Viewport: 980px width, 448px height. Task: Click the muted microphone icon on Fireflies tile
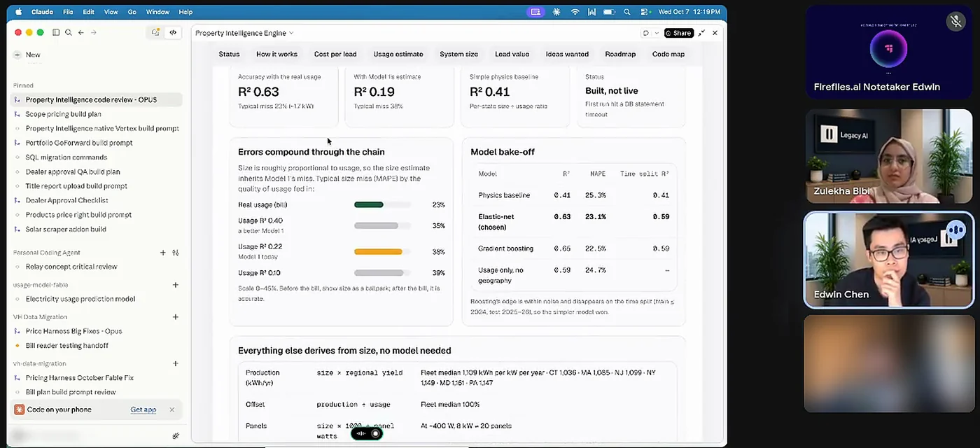[x=956, y=22]
